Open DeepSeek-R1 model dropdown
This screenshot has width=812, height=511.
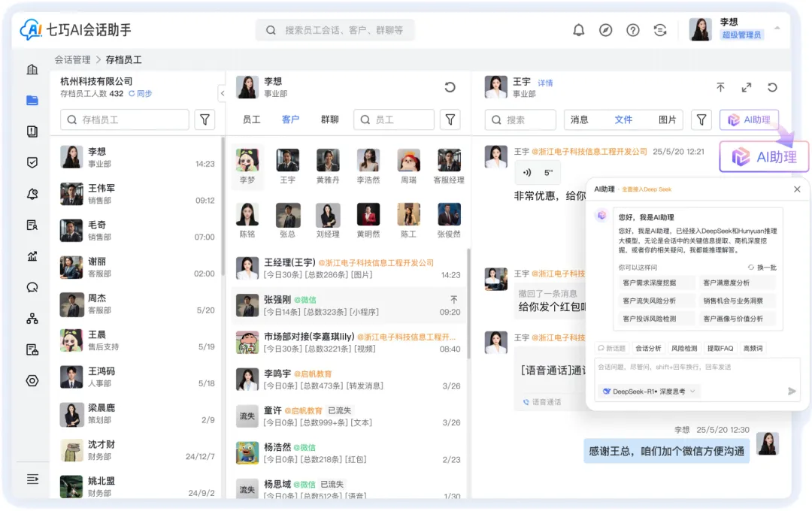click(650, 391)
